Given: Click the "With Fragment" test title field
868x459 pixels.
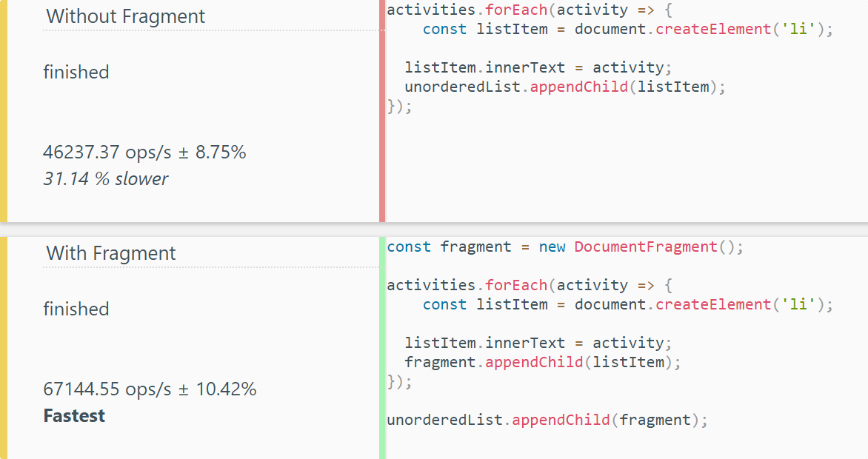Looking at the screenshot, I should [x=111, y=253].
